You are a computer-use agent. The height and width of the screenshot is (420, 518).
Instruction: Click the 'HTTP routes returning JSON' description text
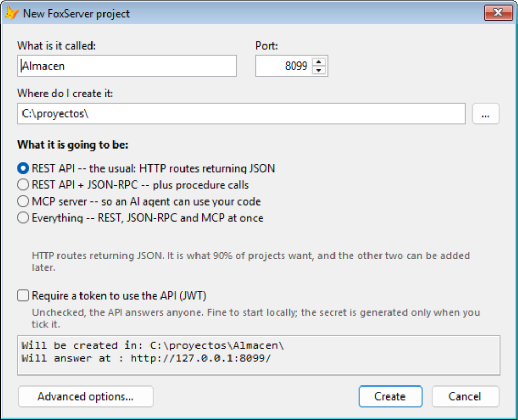click(251, 262)
